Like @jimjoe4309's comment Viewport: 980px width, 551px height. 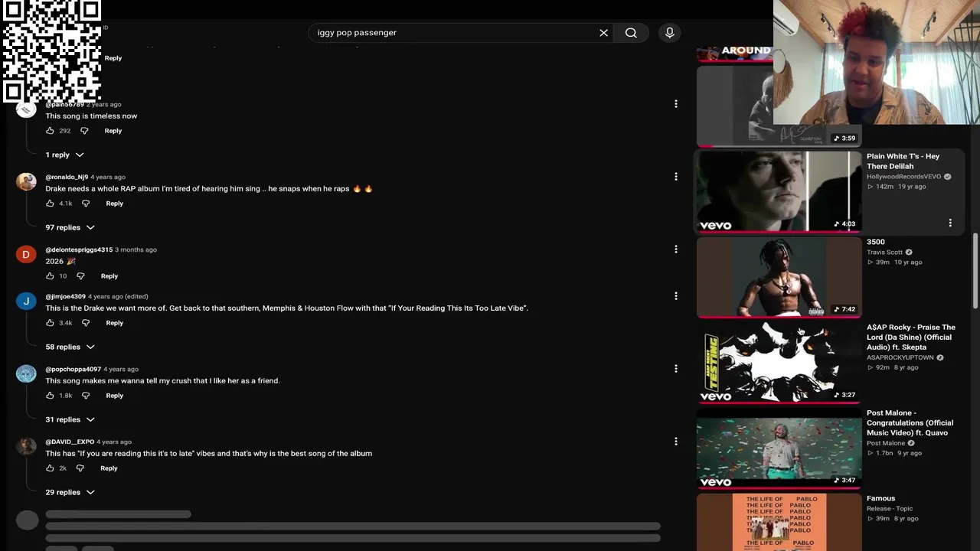pyautogui.click(x=50, y=323)
